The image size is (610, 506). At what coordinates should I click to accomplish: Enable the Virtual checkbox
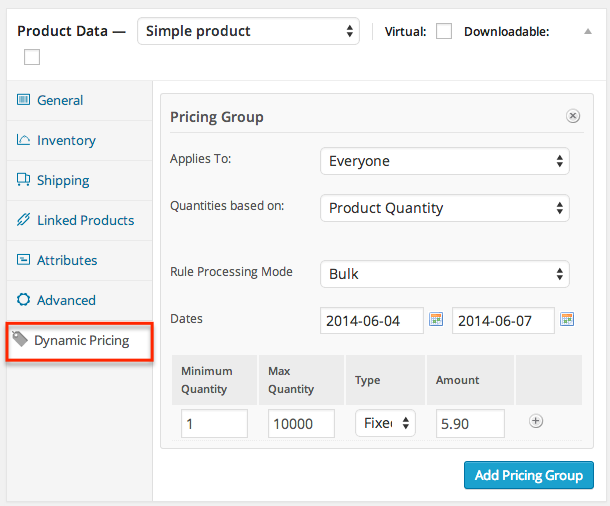(444, 31)
